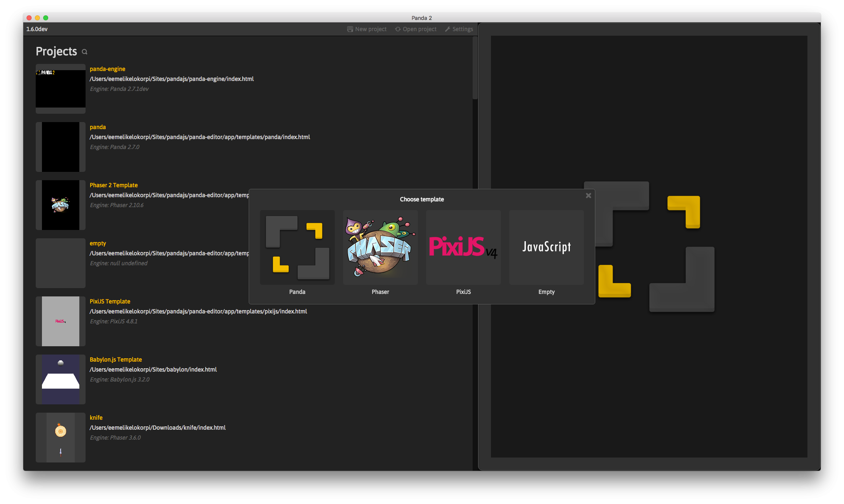
Task: Click the 1.6.0dev version label
Action: click(37, 29)
